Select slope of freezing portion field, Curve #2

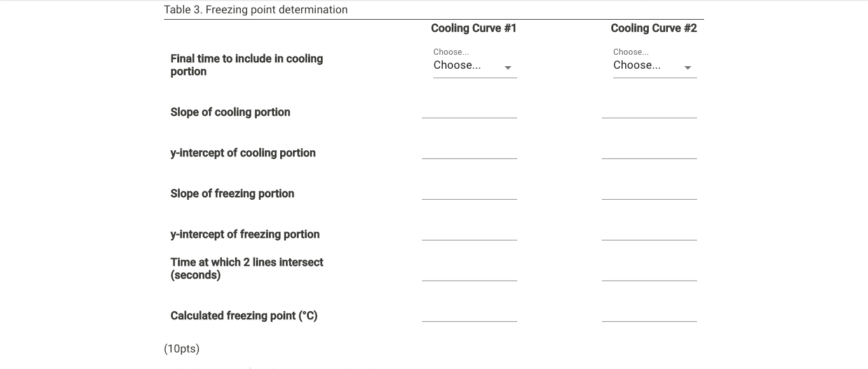[x=649, y=192]
